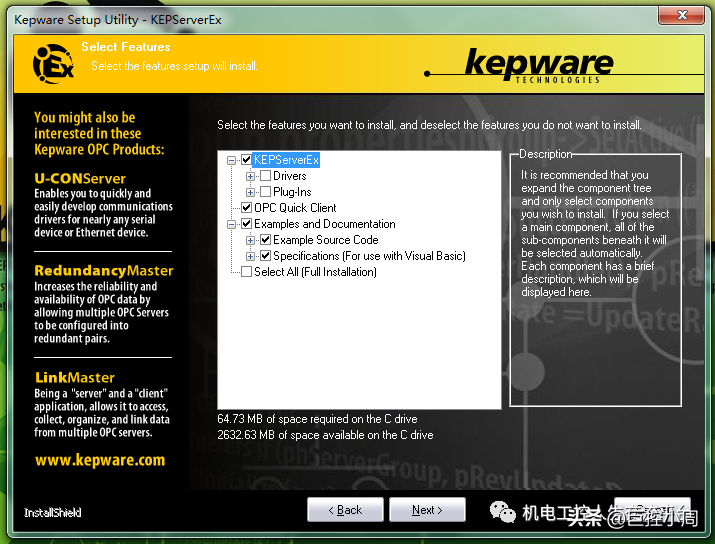Expand the Plug-Ins tree node

(x=251, y=192)
